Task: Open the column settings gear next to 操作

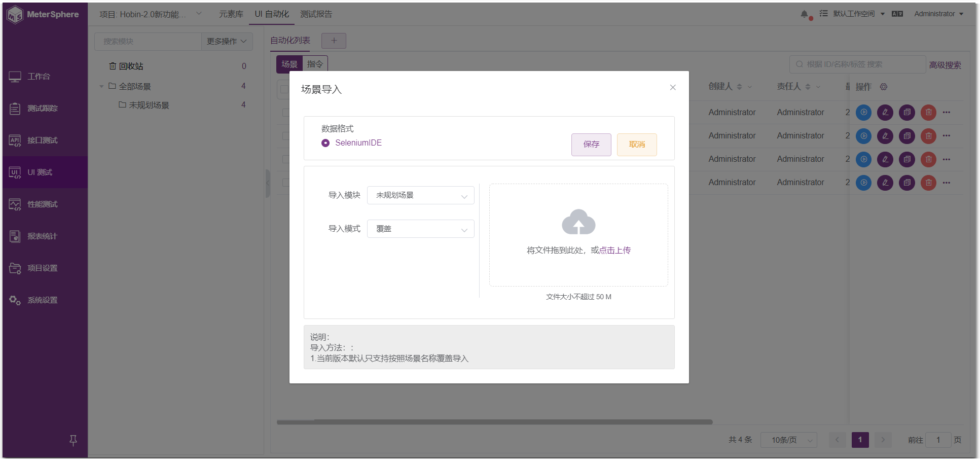Action: click(x=884, y=87)
